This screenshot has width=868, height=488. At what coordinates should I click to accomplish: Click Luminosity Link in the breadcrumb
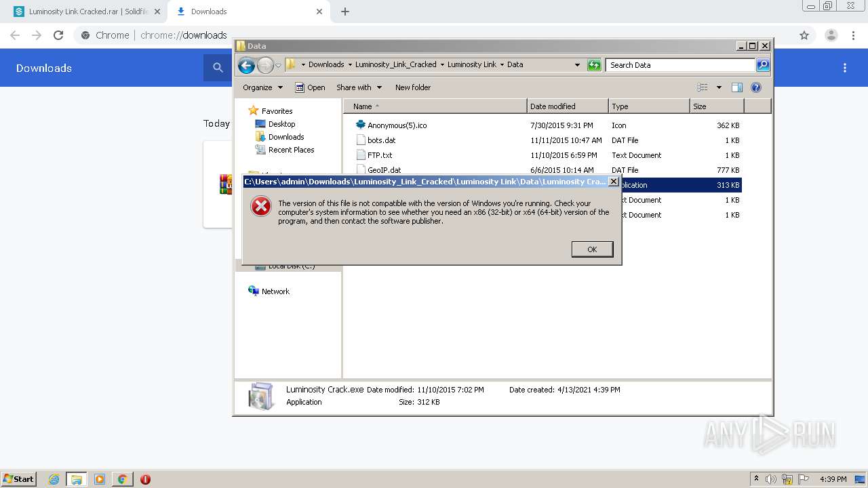[x=472, y=64]
